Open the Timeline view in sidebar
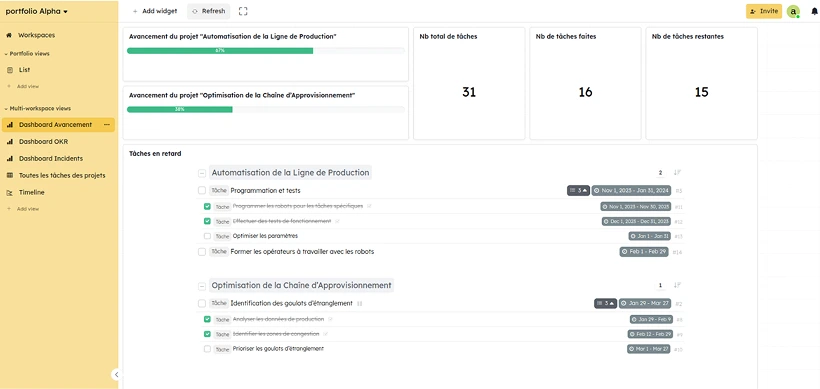The width and height of the screenshot is (820, 389). (x=31, y=192)
